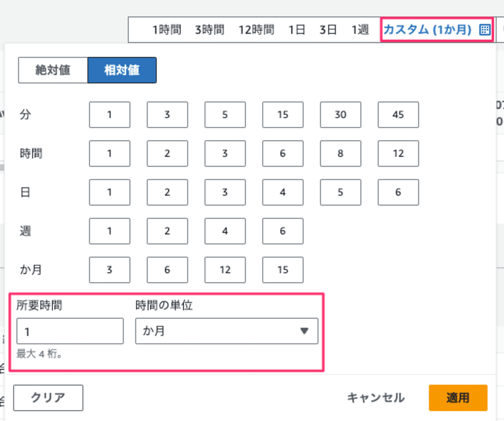Choose 3 in the か月 row
The height and width of the screenshot is (421, 504).
point(110,270)
